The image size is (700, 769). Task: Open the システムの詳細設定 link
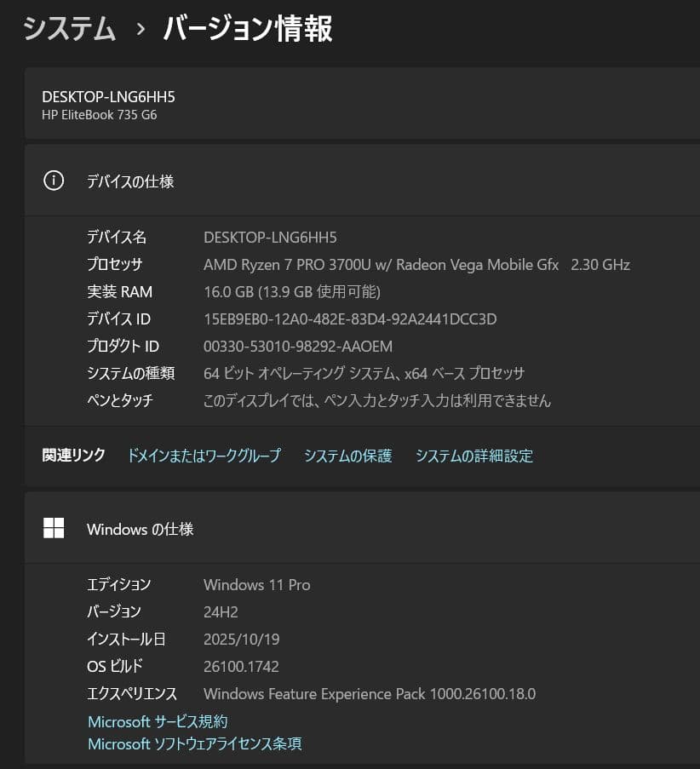[474, 456]
